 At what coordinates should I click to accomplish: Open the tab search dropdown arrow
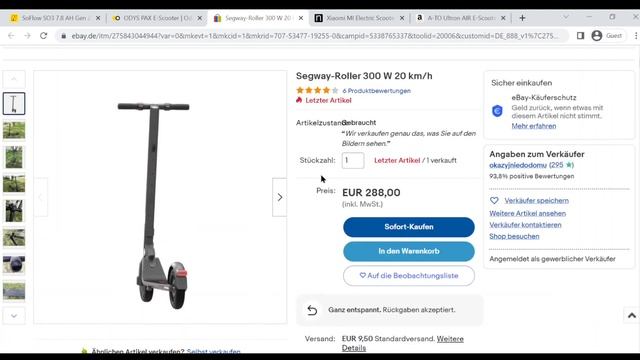566,17
